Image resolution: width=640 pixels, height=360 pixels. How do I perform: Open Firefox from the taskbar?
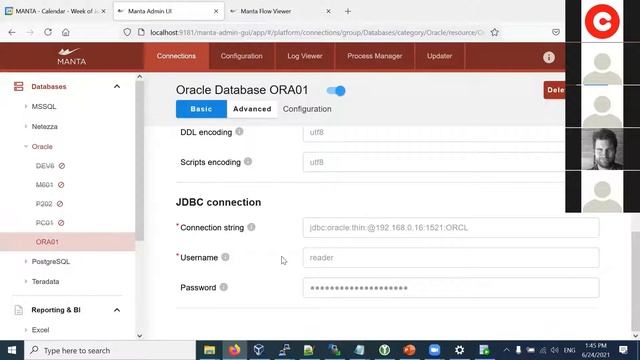tap(234, 350)
